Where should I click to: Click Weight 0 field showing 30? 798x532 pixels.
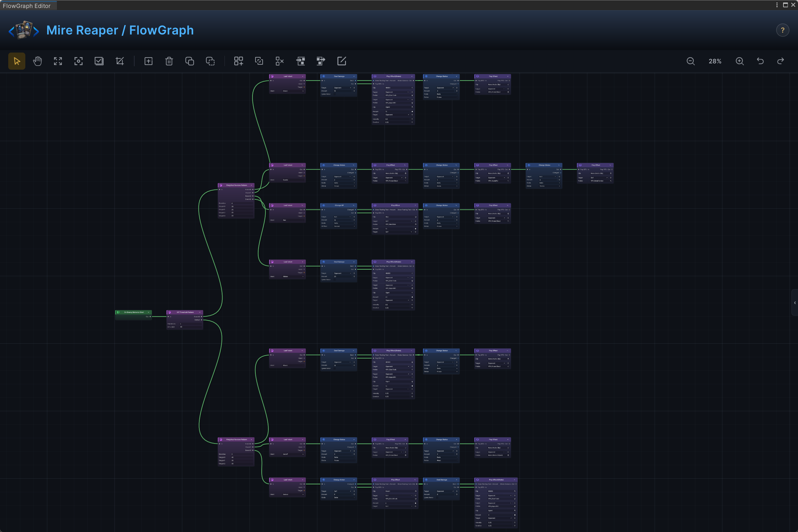(242, 206)
